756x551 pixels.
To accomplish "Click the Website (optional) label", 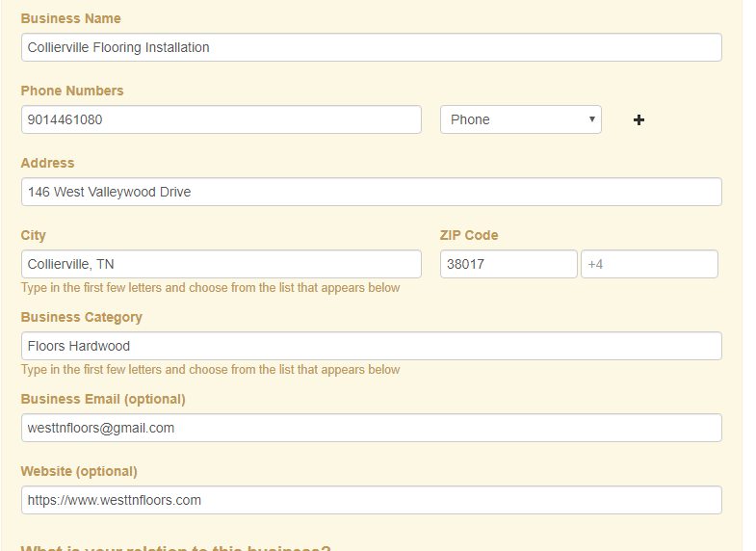I will [79, 471].
